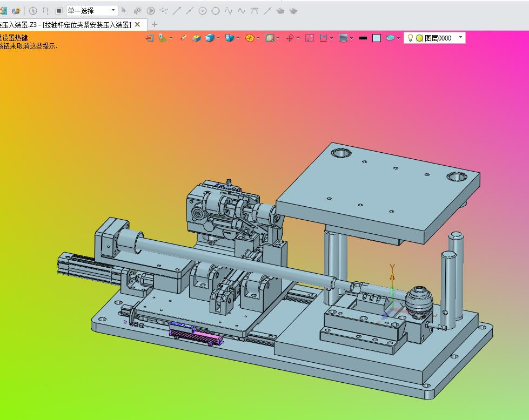529x420 pixels.
Task: Click the pink square frame icon
Action: pos(310,38)
